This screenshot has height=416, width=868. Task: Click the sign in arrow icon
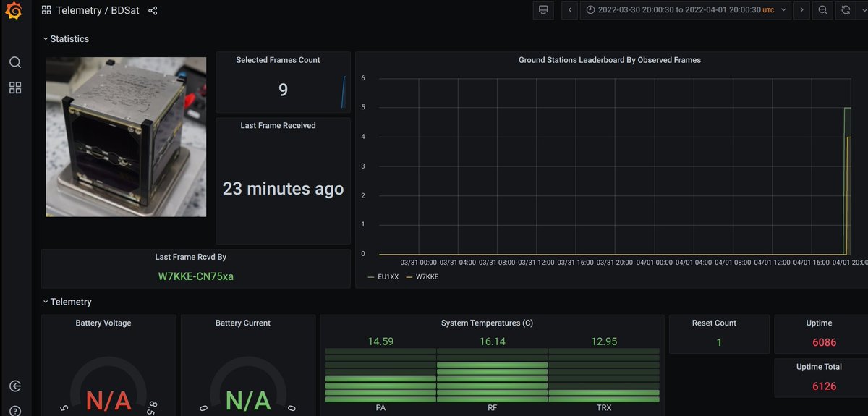coord(15,387)
